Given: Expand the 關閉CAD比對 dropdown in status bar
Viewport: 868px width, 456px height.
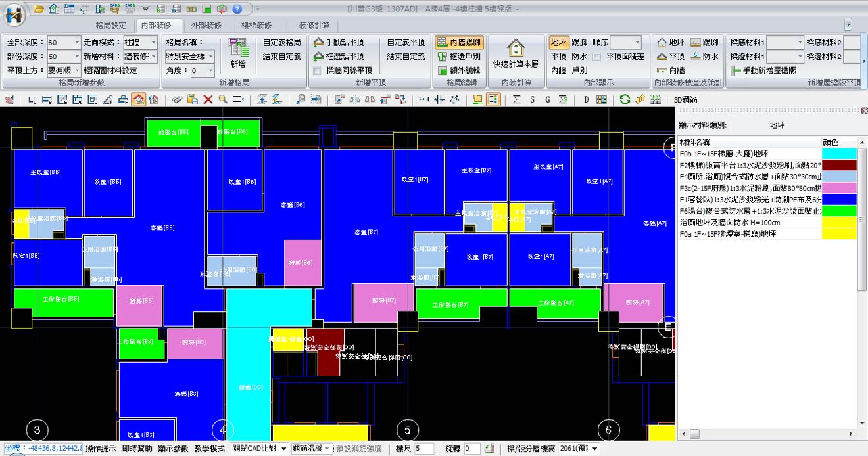Looking at the screenshot, I should click(x=283, y=448).
